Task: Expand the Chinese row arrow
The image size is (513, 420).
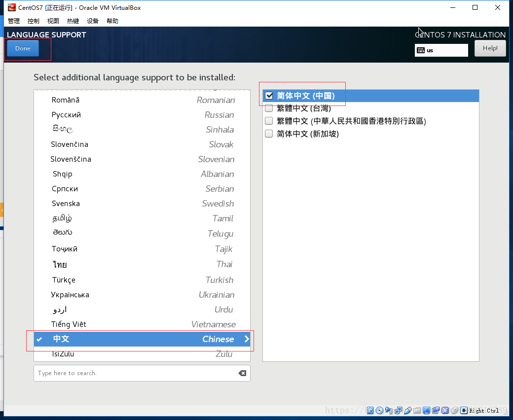Action: point(247,339)
